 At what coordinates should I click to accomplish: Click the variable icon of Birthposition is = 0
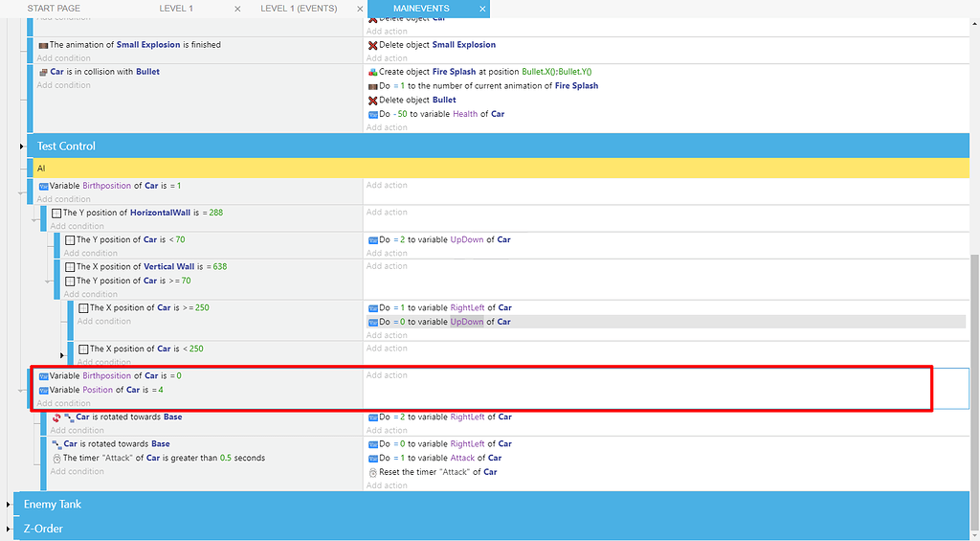click(x=43, y=376)
